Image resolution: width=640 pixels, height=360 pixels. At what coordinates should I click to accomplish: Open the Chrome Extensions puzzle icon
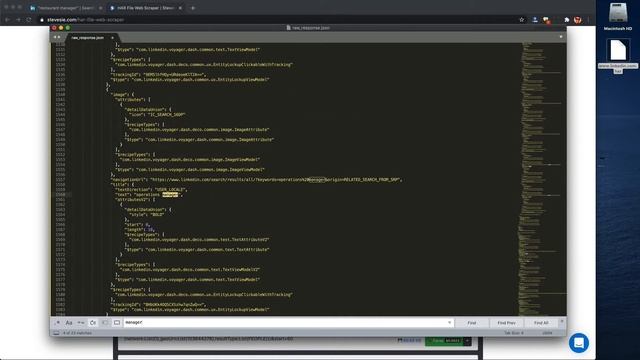tap(567, 20)
